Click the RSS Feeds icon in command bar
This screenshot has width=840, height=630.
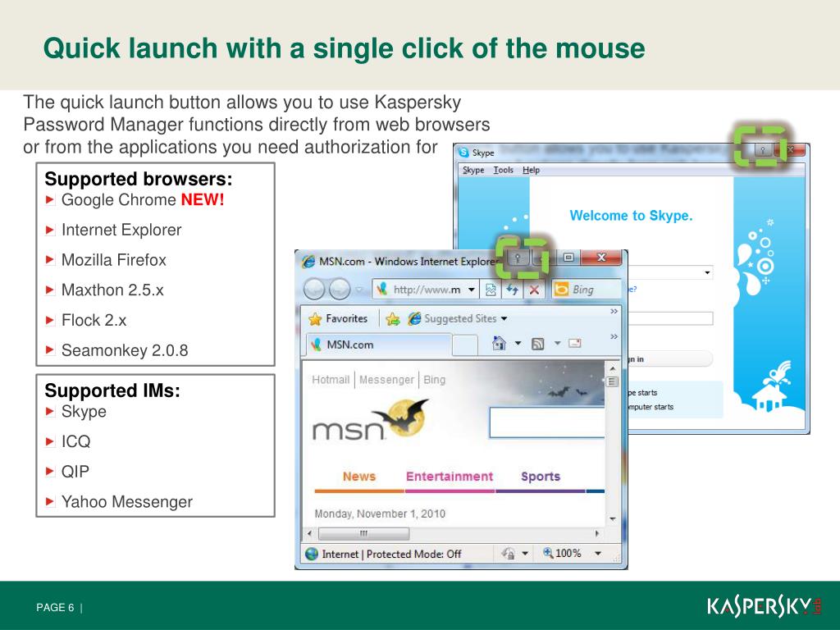point(538,344)
